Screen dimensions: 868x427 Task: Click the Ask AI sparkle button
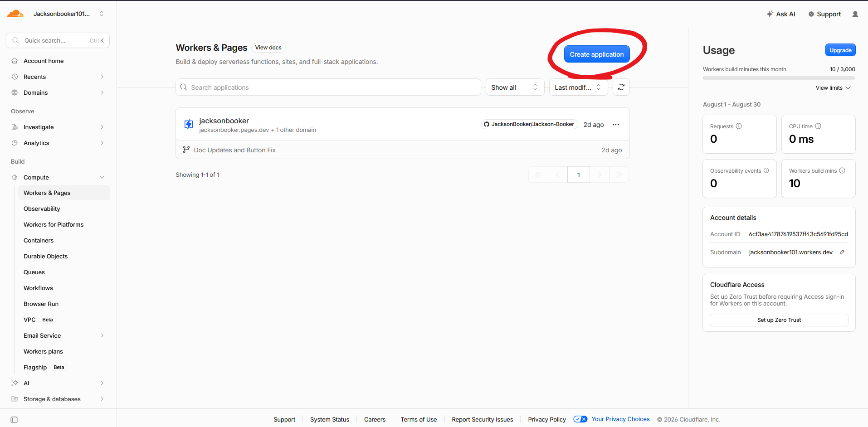click(781, 14)
